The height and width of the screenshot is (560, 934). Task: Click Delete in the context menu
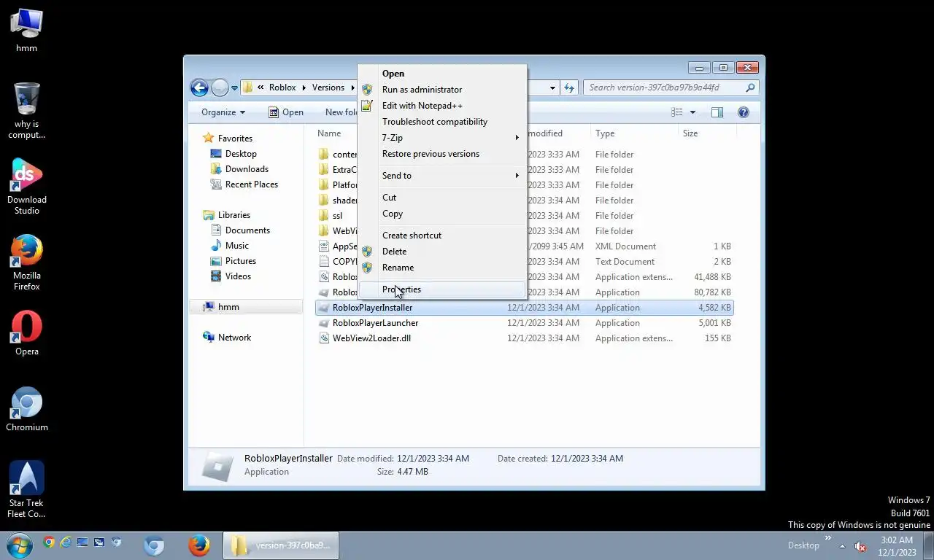(441, 252)
